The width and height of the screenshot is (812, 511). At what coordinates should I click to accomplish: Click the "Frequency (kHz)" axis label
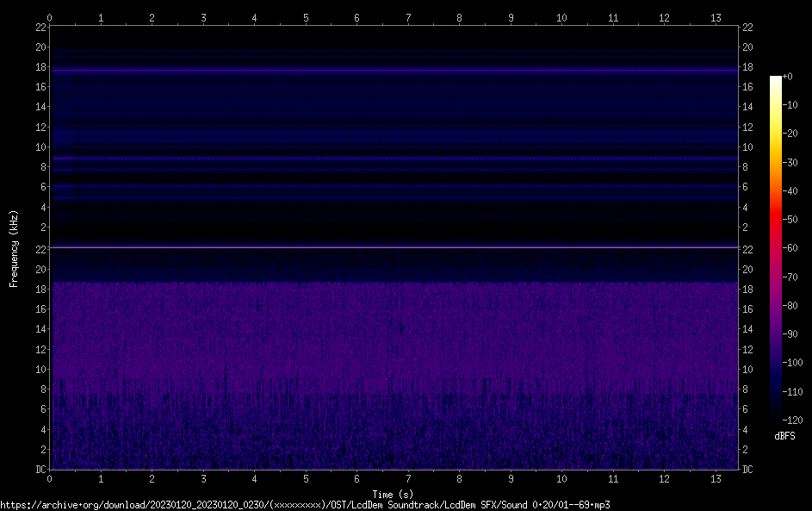(x=14, y=247)
